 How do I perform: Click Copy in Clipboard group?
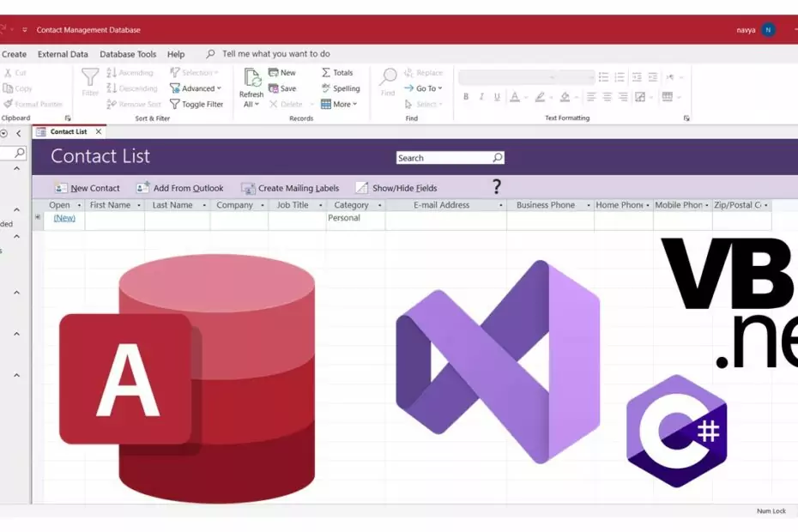[18, 88]
